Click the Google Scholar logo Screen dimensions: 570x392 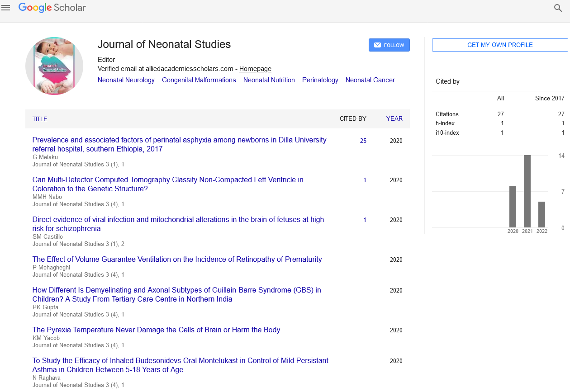coord(52,8)
